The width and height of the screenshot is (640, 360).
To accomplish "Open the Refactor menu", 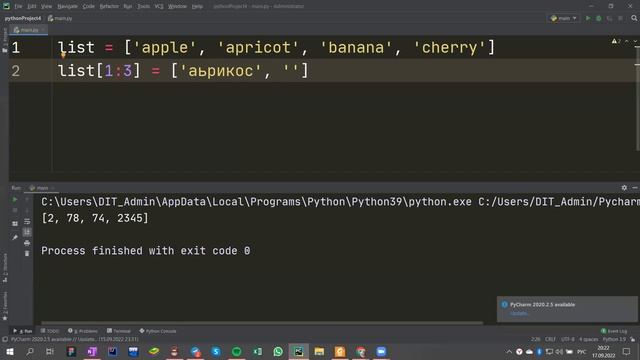I will (109, 6).
